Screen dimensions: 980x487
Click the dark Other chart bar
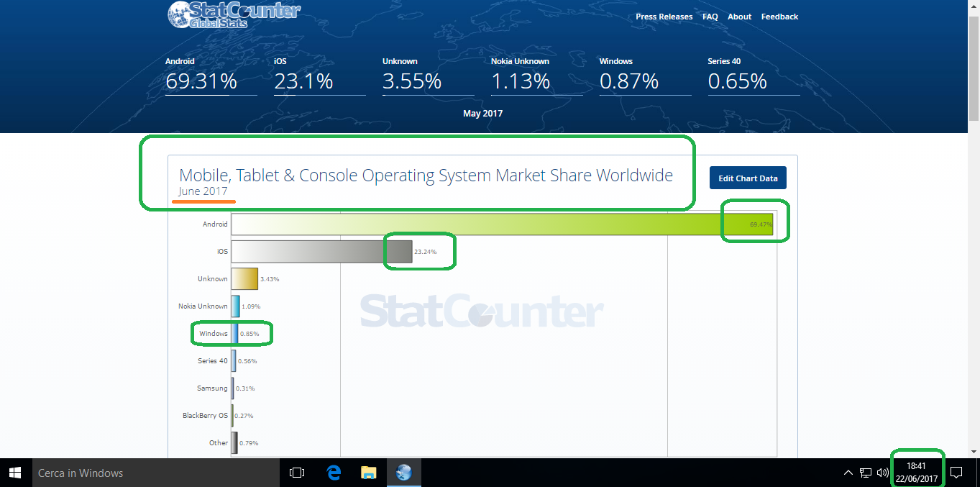234,443
